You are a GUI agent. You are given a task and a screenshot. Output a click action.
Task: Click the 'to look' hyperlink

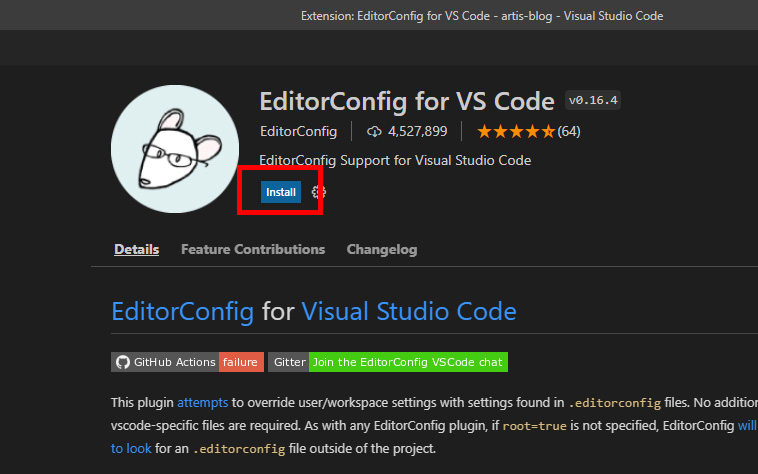coord(131,448)
